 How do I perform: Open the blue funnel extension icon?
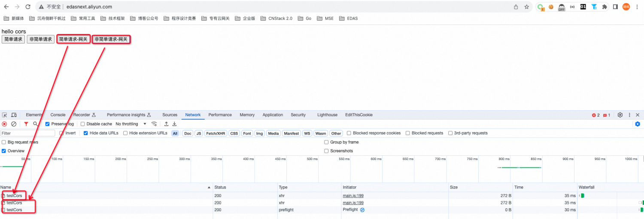tap(594, 7)
